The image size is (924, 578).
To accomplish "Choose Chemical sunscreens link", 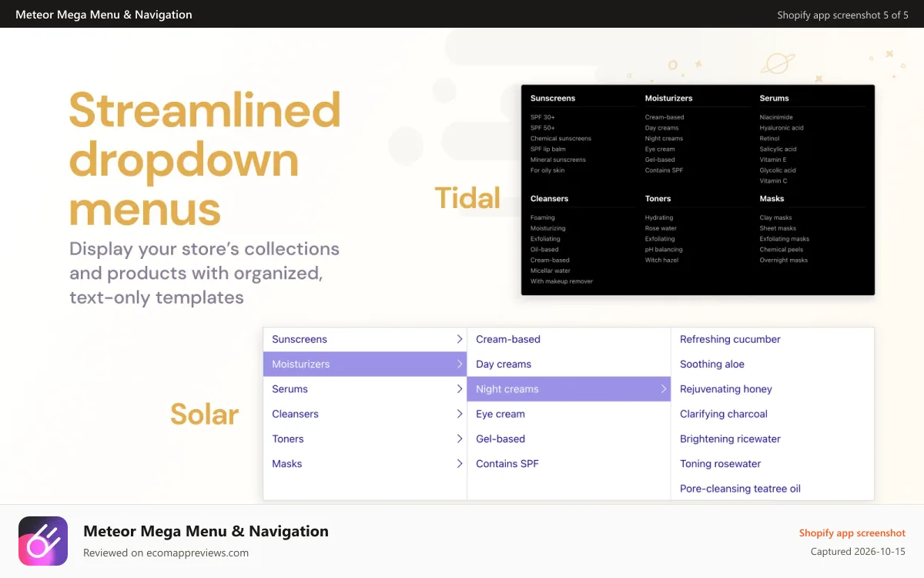I will (x=561, y=139).
